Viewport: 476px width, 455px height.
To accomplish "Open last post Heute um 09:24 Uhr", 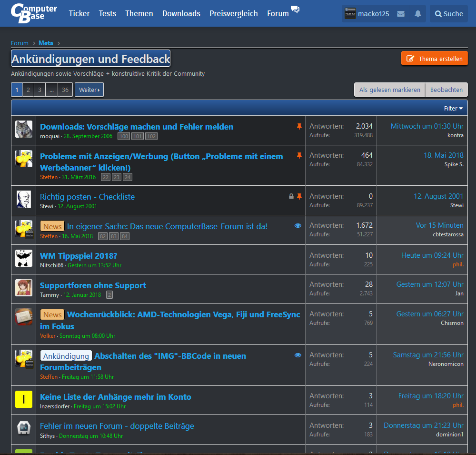I will point(432,255).
